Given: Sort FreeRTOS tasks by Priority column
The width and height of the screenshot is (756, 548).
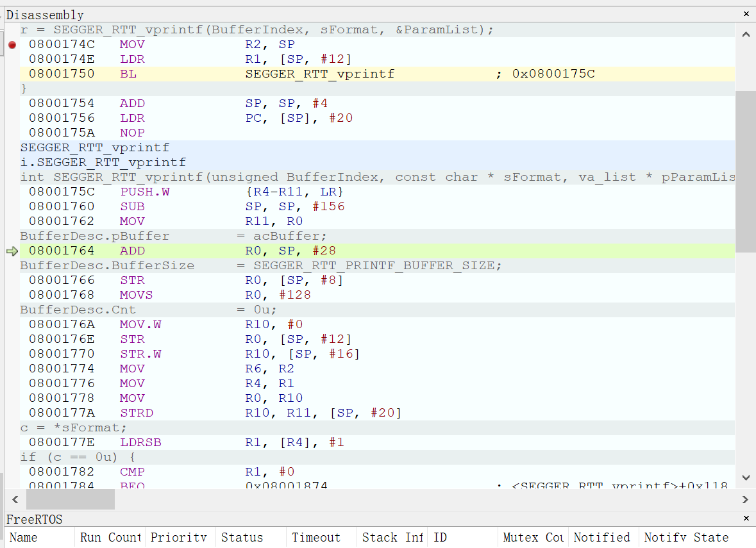Looking at the screenshot, I should click(x=179, y=538).
